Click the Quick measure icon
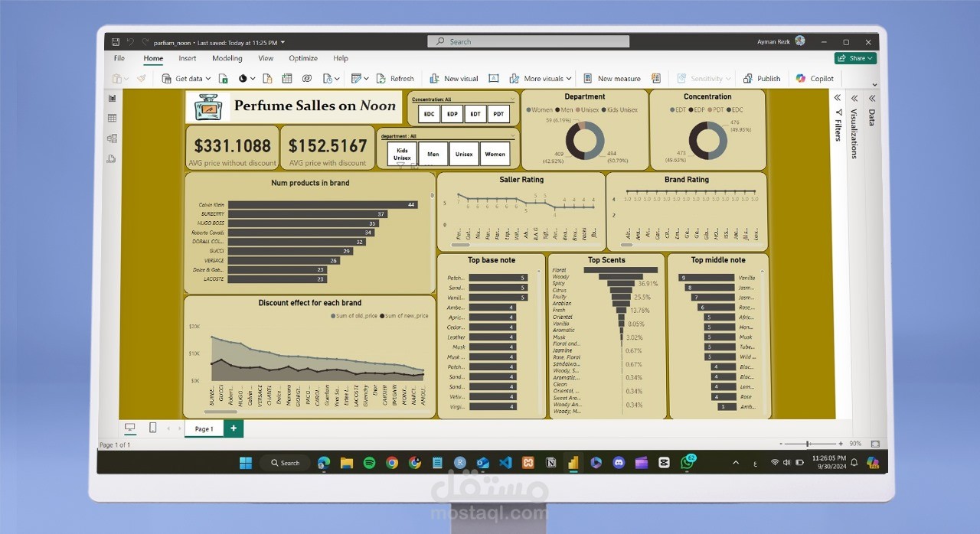This screenshot has height=534, width=980. [x=656, y=78]
